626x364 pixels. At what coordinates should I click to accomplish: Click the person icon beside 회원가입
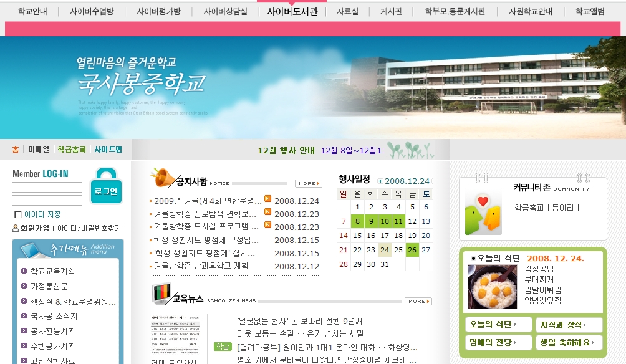[x=16, y=228]
